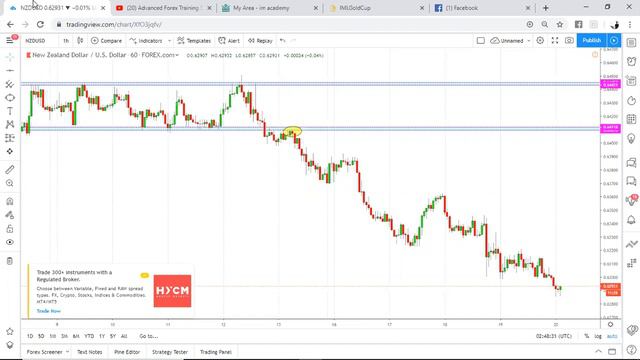Open indicator Templates
The image size is (640, 360).
coord(194,41)
